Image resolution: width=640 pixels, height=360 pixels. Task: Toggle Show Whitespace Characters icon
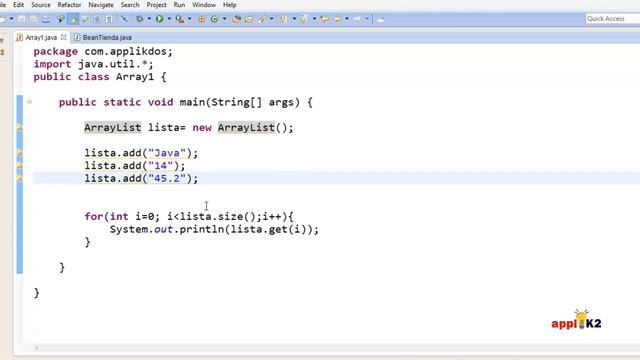pyautogui.click(x=109, y=19)
